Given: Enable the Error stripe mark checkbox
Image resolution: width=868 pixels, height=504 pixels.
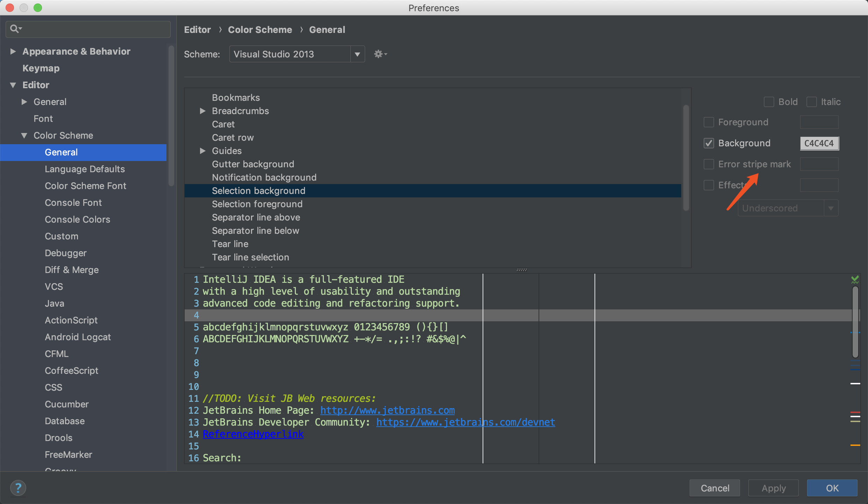Looking at the screenshot, I should point(709,164).
